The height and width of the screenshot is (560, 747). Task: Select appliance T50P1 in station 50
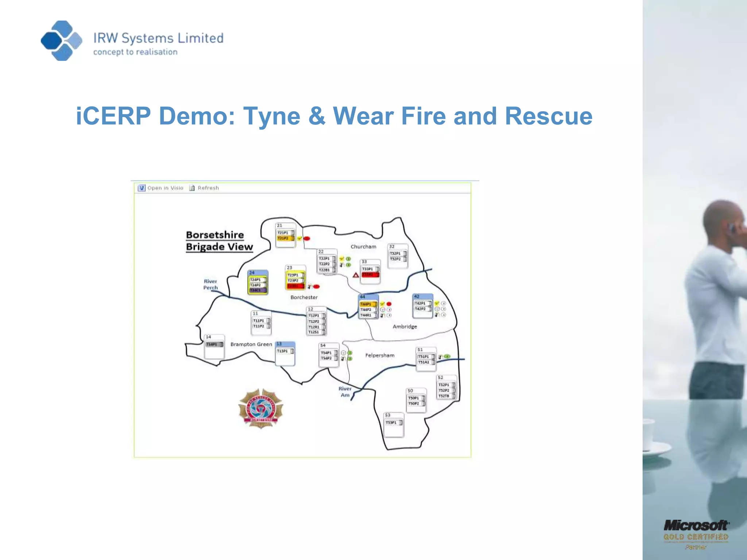coord(417,398)
